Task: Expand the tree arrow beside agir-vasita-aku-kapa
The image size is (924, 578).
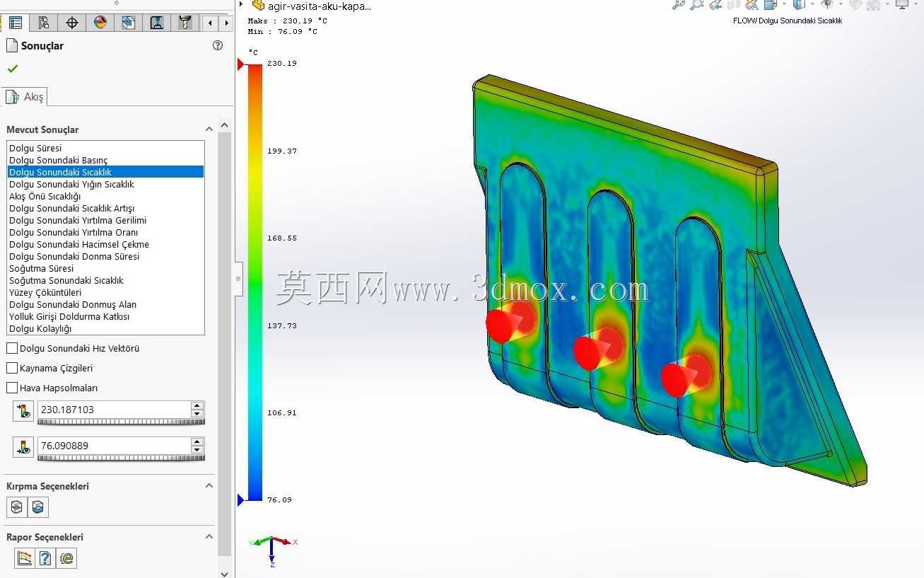Action: [241, 4]
